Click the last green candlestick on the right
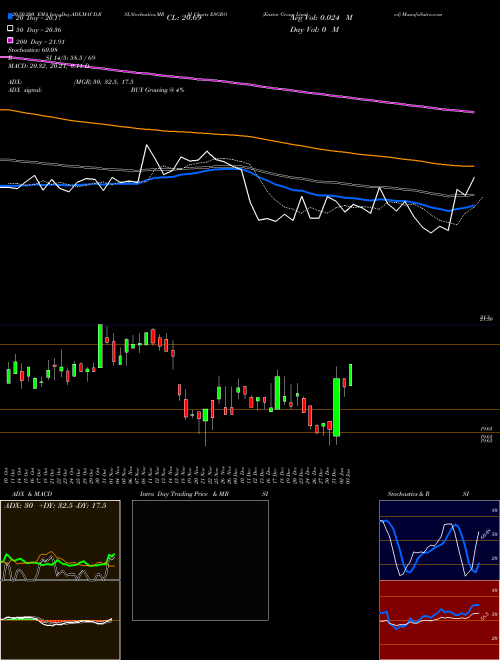500x660 pixels. click(x=350, y=375)
